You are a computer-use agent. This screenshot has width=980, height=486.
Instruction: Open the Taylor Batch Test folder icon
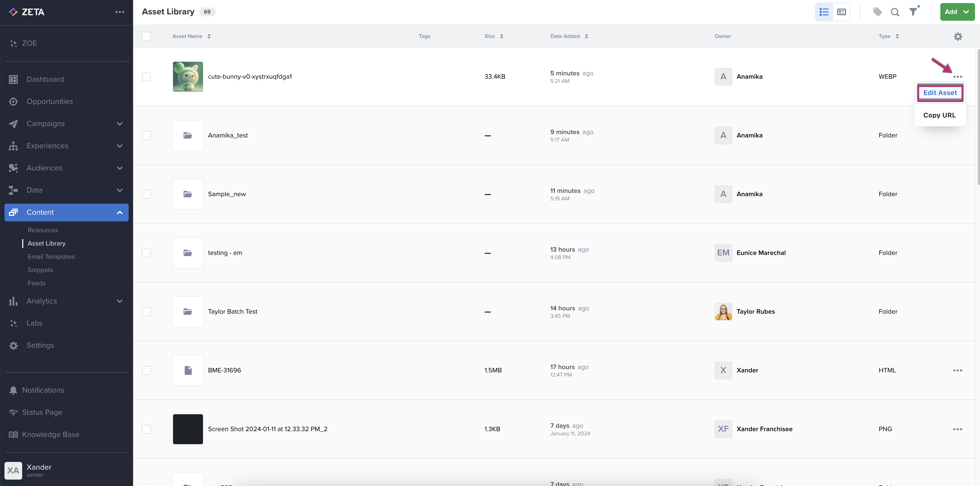coord(188,312)
